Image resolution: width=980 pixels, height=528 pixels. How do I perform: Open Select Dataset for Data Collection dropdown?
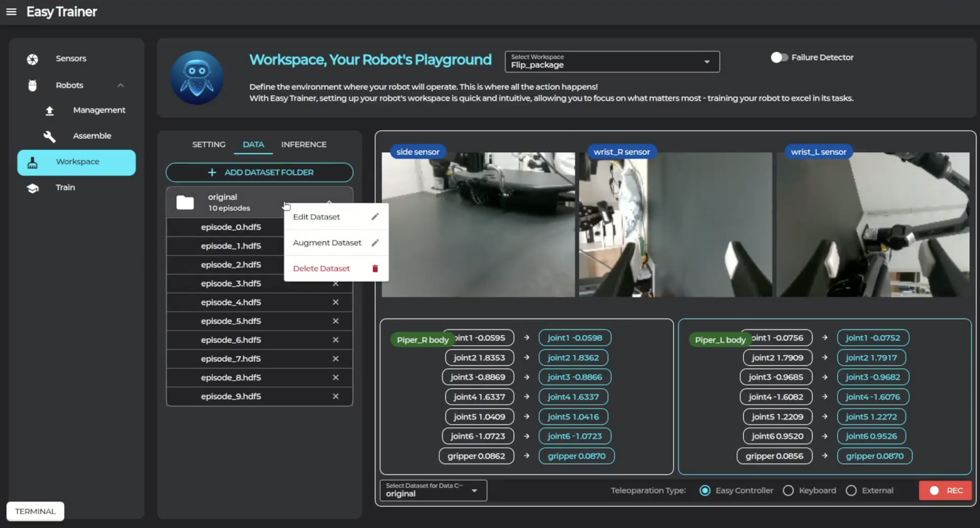coord(433,491)
